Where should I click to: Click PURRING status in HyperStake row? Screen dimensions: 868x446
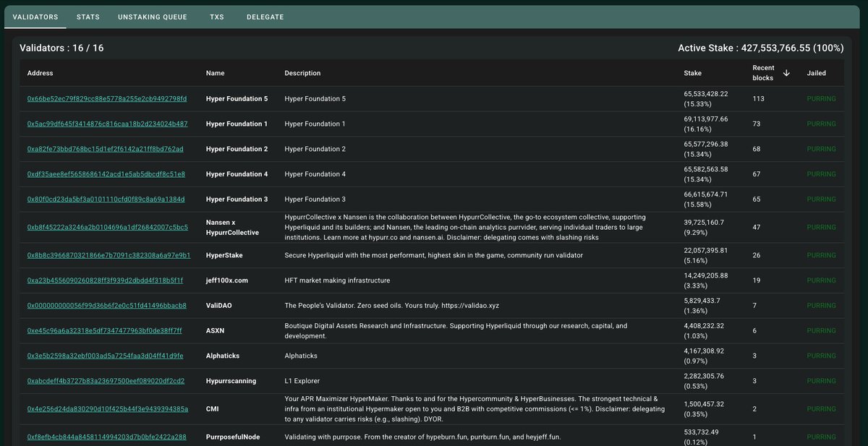(x=821, y=255)
